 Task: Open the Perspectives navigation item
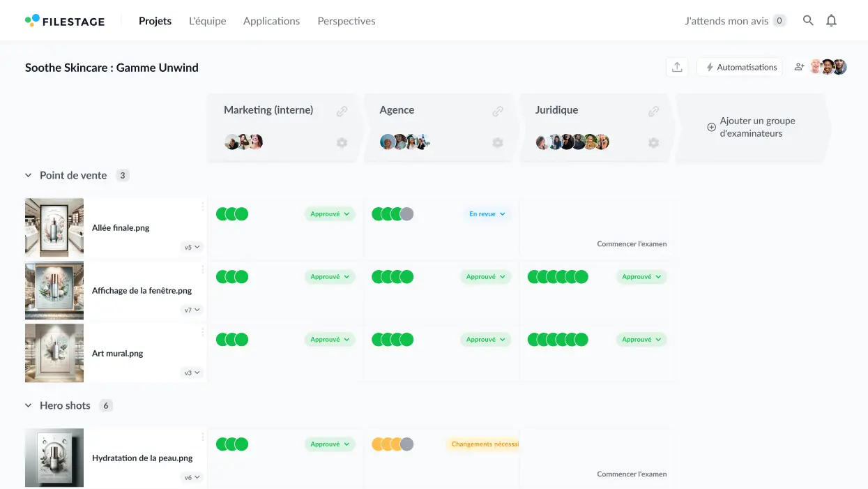click(x=346, y=20)
